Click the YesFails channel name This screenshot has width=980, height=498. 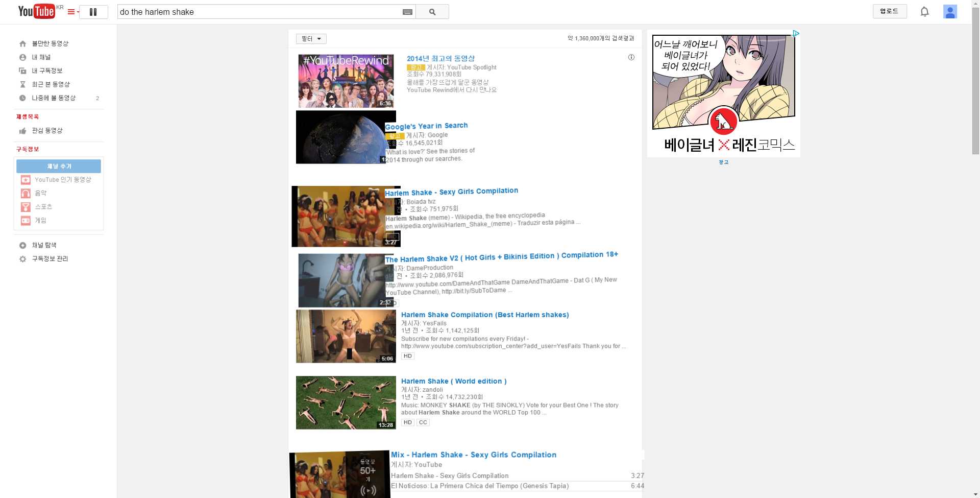click(x=434, y=323)
